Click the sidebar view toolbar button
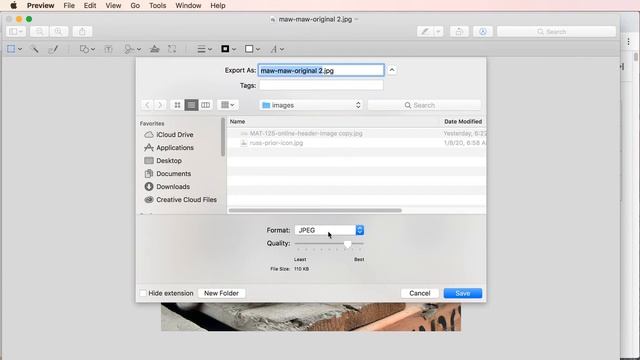This screenshot has width=640, height=360. (x=16, y=31)
